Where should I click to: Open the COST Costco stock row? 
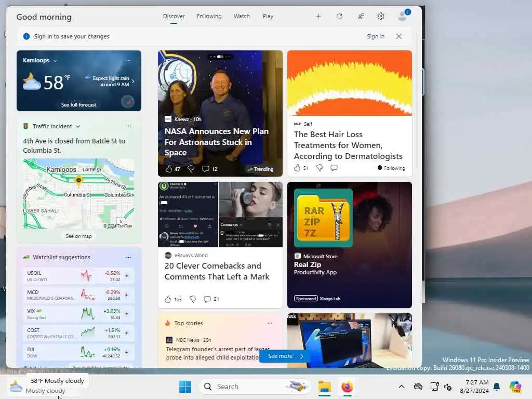79,333
